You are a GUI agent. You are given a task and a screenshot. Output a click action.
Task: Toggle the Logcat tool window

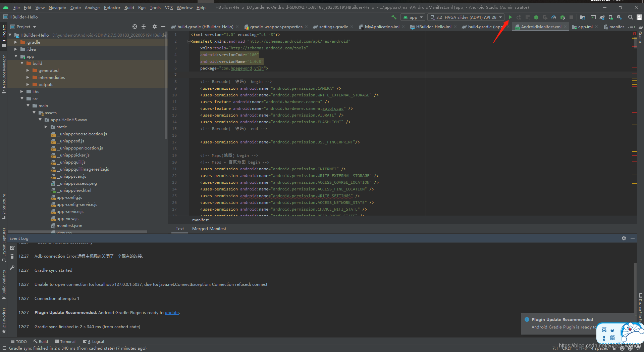(x=94, y=342)
